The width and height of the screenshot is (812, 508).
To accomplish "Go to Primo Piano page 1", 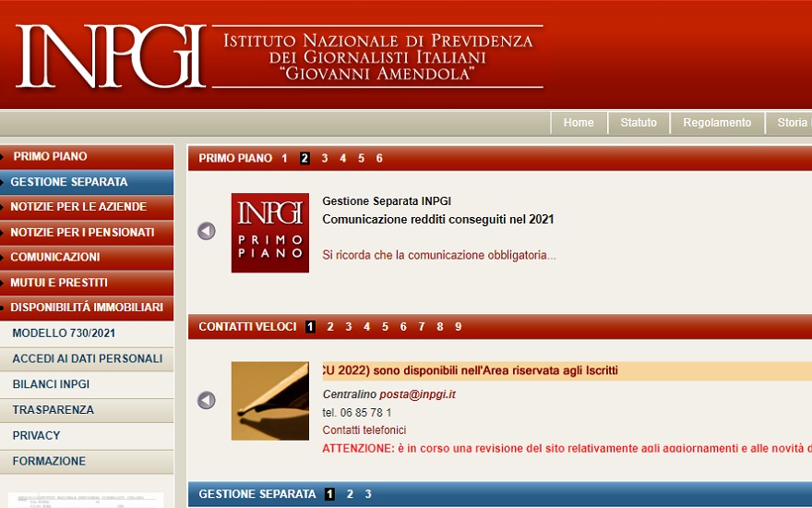I will click(284, 159).
